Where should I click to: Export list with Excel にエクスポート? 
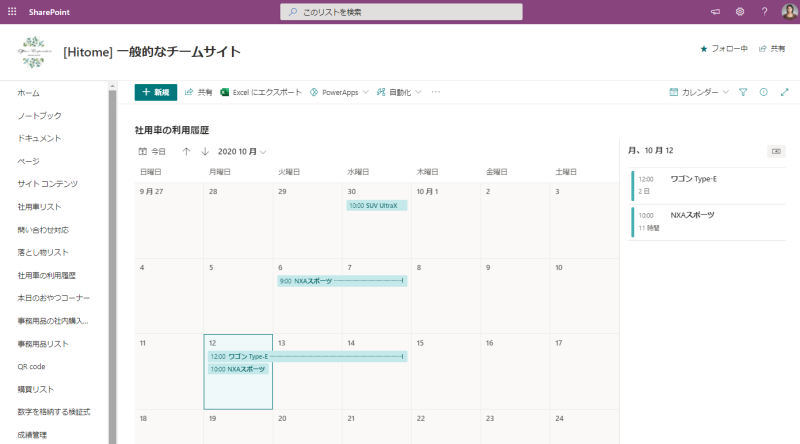pos(261,92)
